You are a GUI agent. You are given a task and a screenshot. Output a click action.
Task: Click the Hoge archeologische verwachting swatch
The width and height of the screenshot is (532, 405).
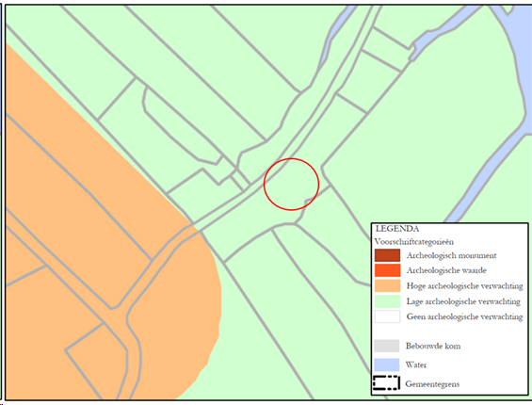pos(387,285)
